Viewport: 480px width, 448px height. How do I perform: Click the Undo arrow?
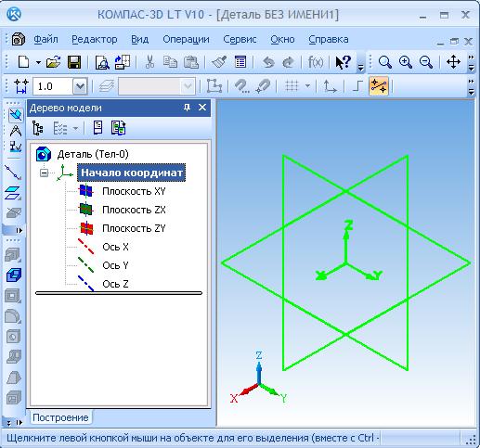click(268, 62)
